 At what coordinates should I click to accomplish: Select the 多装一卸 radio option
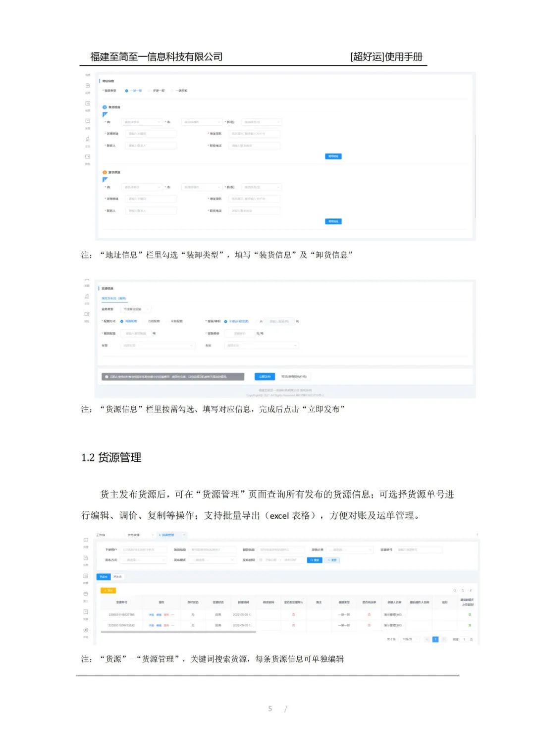(156, 91)
